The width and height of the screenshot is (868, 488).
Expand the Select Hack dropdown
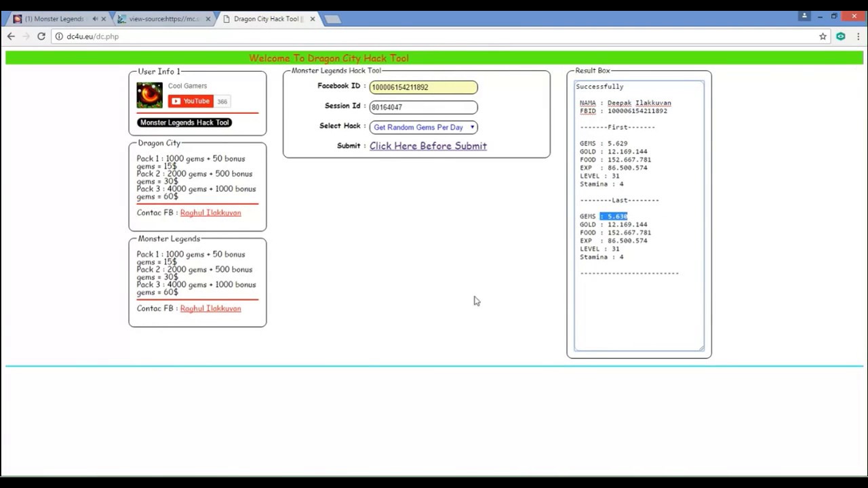(x=423, y=127)
